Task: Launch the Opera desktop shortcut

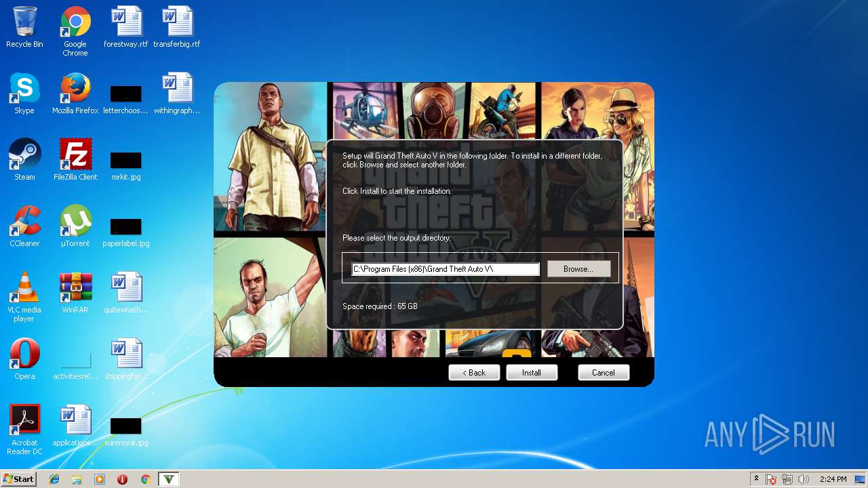Action: 24,359
